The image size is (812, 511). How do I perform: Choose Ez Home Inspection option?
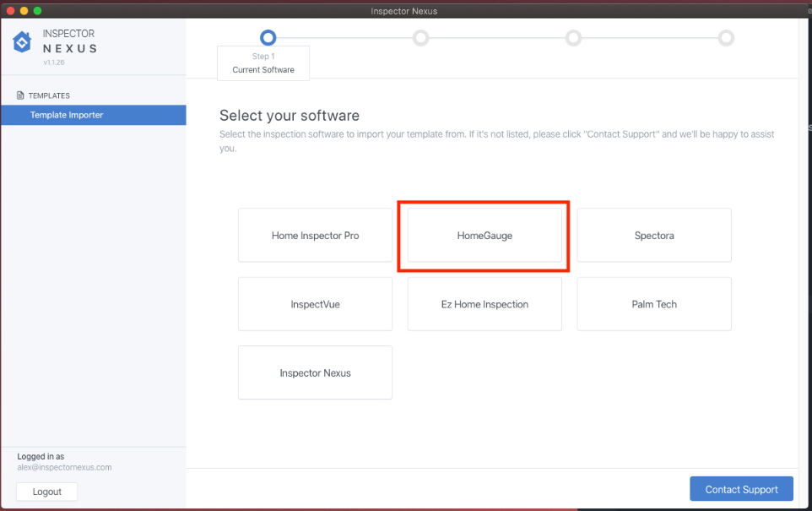pos(484,304)
